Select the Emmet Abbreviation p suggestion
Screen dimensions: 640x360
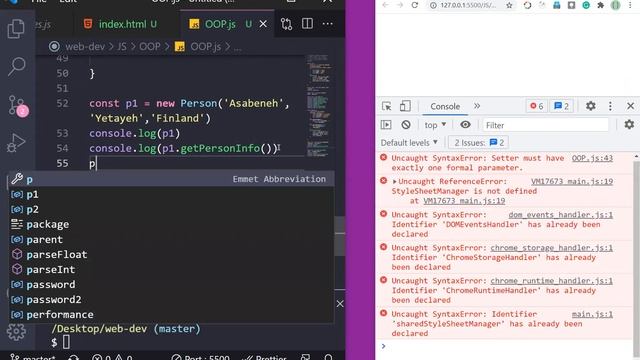pyautogui.click(x=171, y=179)
